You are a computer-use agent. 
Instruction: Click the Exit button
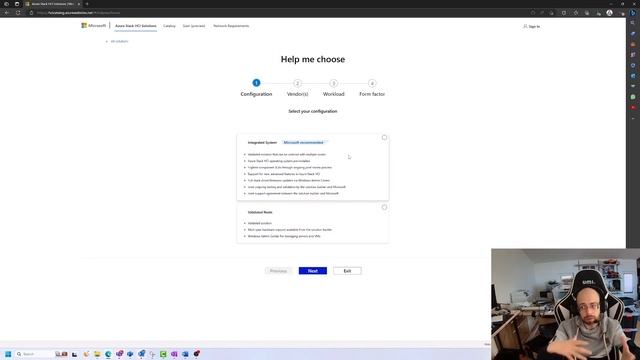pyautogui.click(x=347, y=271)
